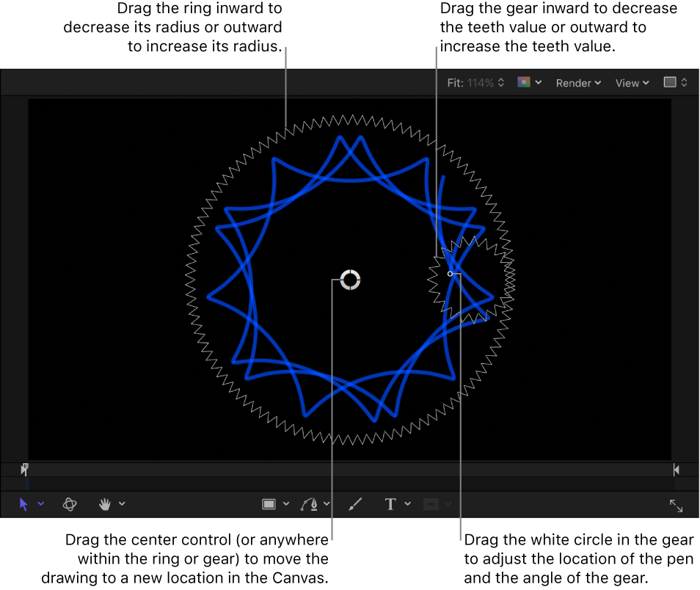This screenshot has height=590, width=700.
Task: Open the Text tool chevron menu
Action: pos(406,504)
